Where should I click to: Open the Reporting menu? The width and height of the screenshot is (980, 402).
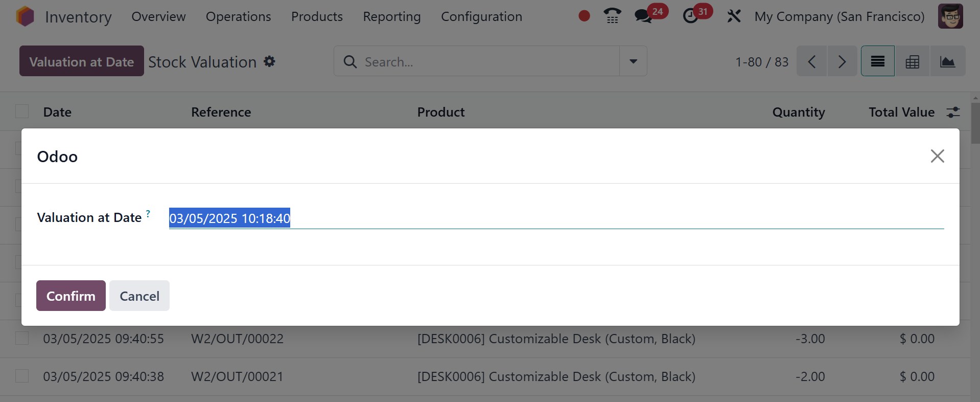[x=391, y=16]
